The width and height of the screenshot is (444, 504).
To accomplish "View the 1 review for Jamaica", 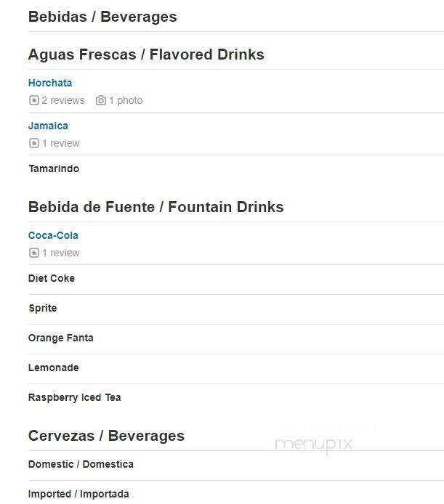I will (61, 143).
